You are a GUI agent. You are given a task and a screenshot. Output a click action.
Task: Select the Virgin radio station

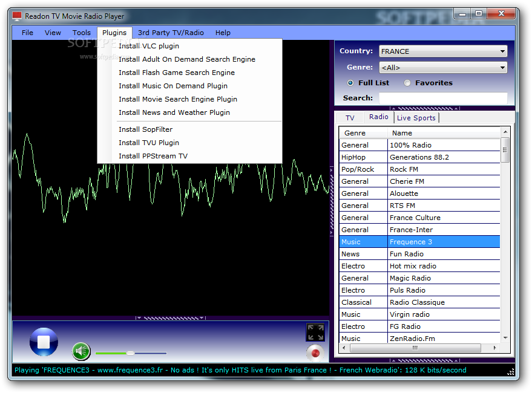(419, 314)
